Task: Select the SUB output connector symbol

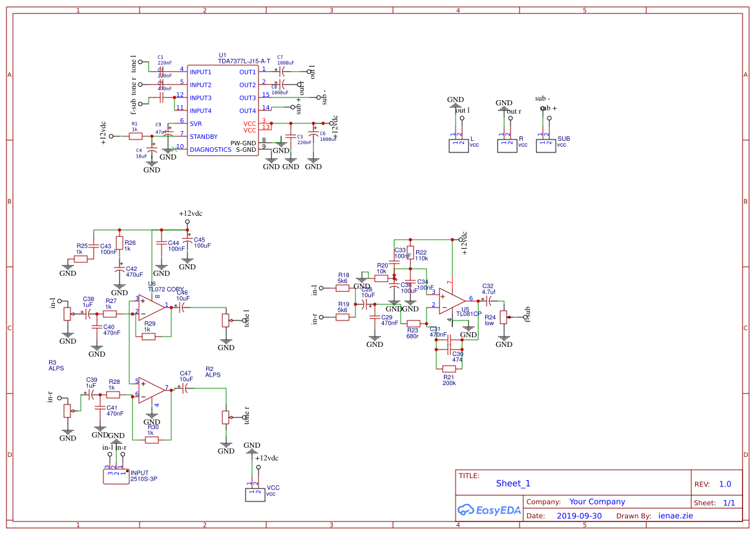Action: tap(546, 145)
